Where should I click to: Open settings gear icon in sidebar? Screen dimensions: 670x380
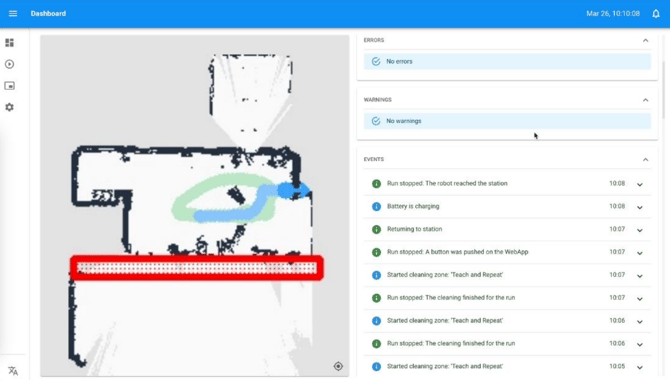(9, 107)
